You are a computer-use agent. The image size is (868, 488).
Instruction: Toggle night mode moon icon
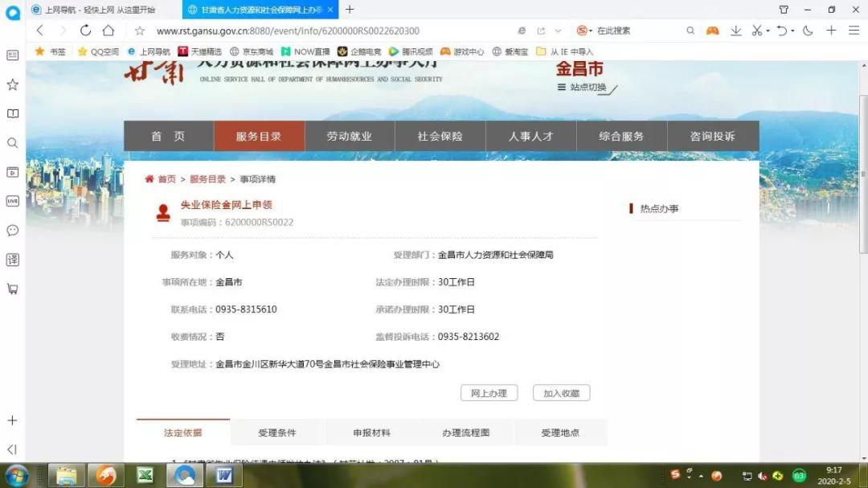click(808, 31)
